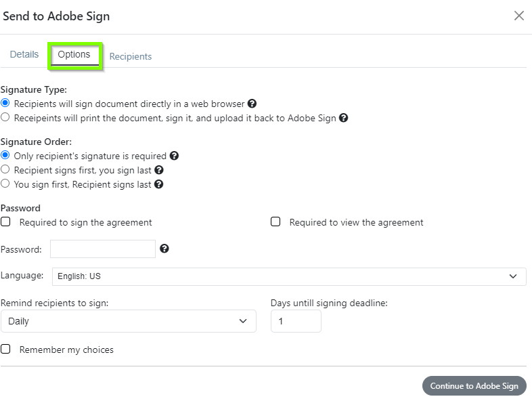The width and height of the screenshot is (532, 401).
Task: Focus the Password text field
Action: click(x=103, y=249)
